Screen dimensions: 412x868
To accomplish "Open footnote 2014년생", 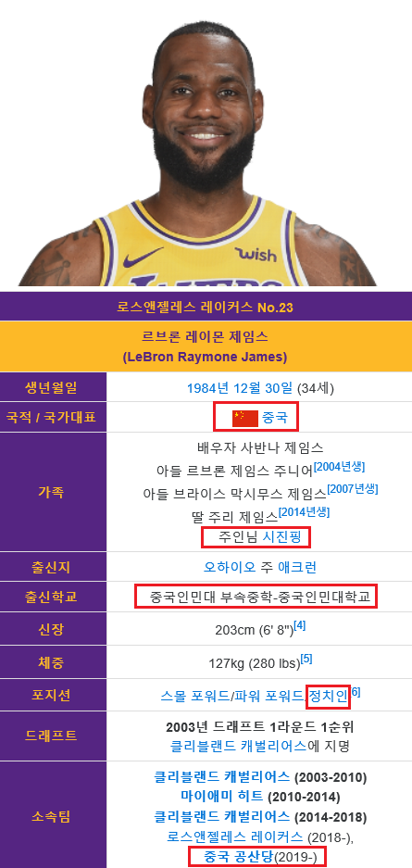I will (304, 512).
